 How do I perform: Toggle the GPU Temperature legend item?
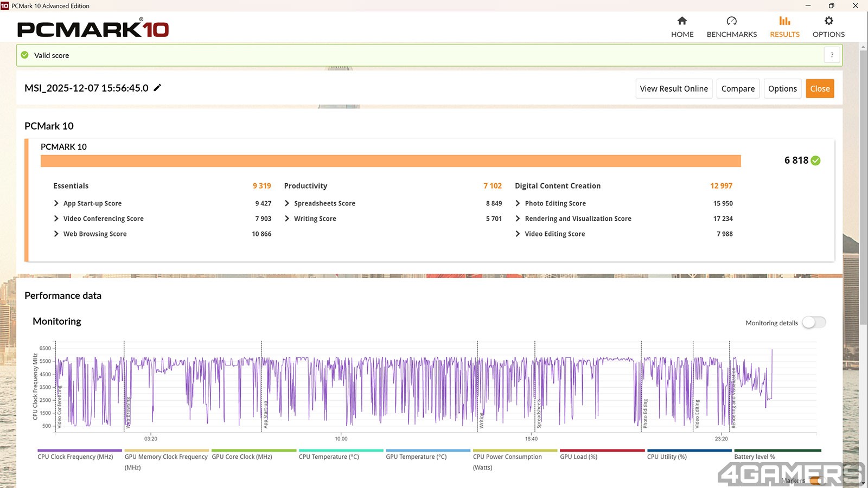pos(416,457)
